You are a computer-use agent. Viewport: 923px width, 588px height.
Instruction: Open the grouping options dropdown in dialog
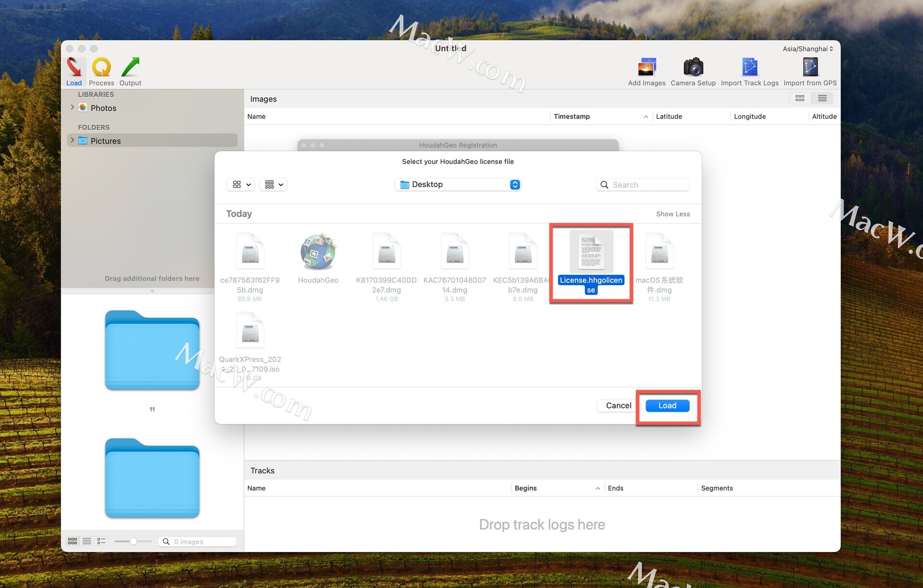(x=274, y=185)
